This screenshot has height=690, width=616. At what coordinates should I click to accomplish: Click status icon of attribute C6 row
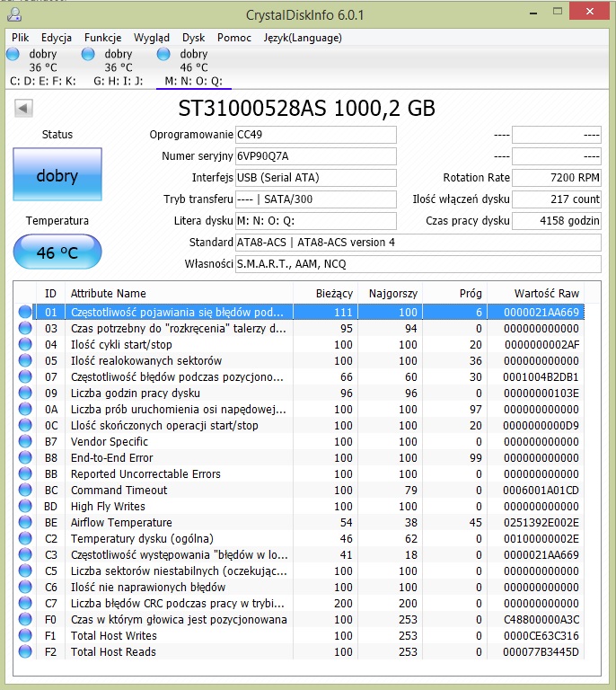point(25,588)
